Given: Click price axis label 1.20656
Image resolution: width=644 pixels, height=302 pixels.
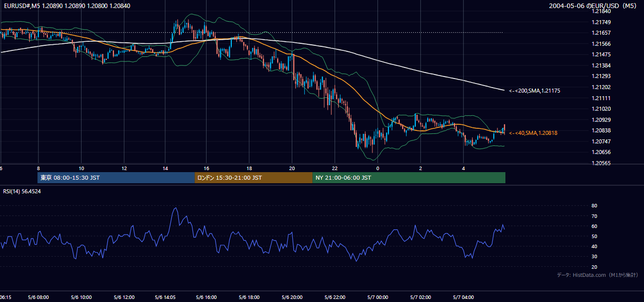Looking at the screenshot, I should tap(601, 152).
